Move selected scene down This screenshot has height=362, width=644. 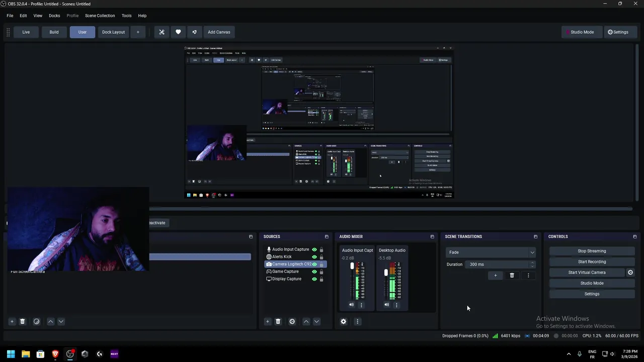click(x=61, y=322)
